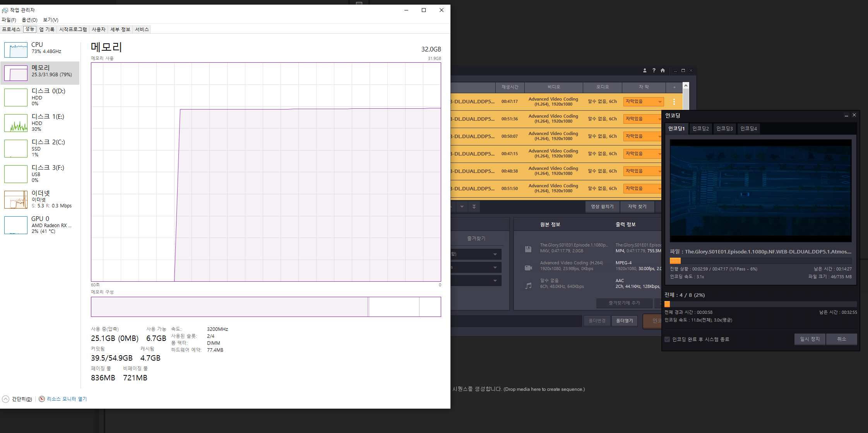The width and height of the screenshot is (868, 433).
Task: Select GPU 0 graph thumbnail in sidebar
Action: [16, 225]
